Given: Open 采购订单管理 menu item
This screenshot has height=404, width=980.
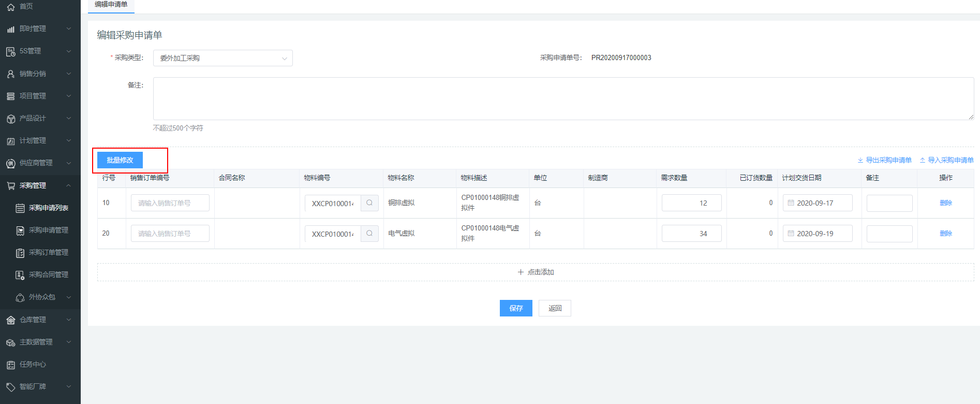Looking at the screenshot, I should pyautogui.click(x=48, y=253).
